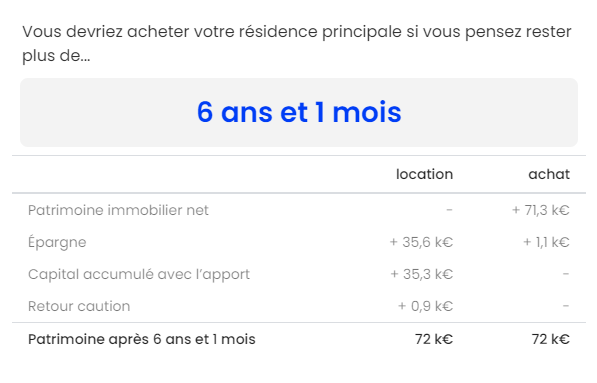The image size is (597, 383).
Task: Click the dash in 'Capital accumulé' achat cell
Action: pos(566,274)
